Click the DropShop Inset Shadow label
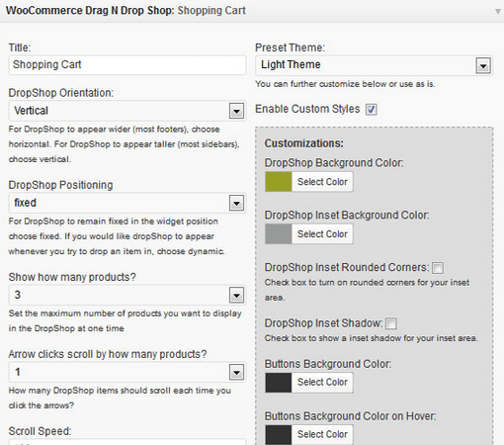The height and width of the screenshot is (445, 504). pyautogui.click(x=323, y=323)
